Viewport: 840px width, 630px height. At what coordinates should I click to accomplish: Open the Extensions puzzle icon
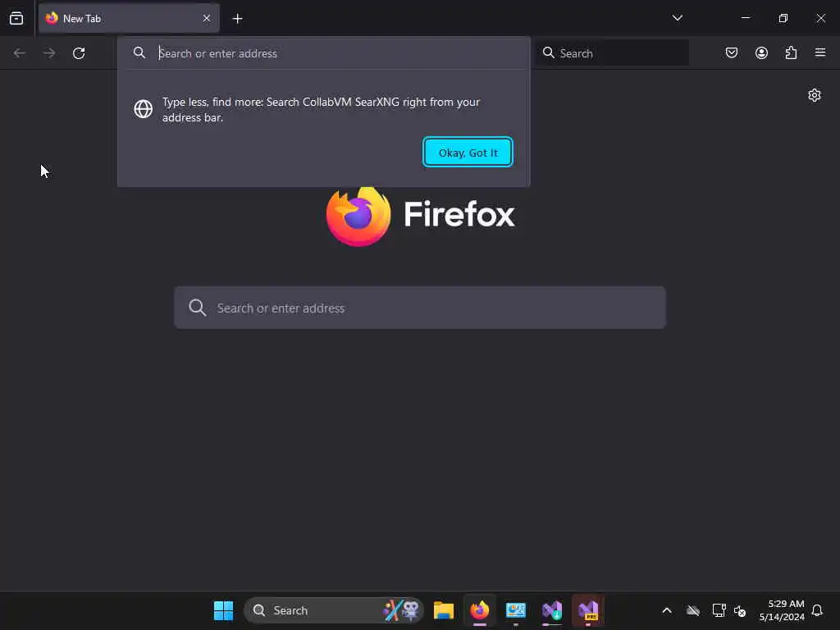pyautogui.click(x=791, y=52)
